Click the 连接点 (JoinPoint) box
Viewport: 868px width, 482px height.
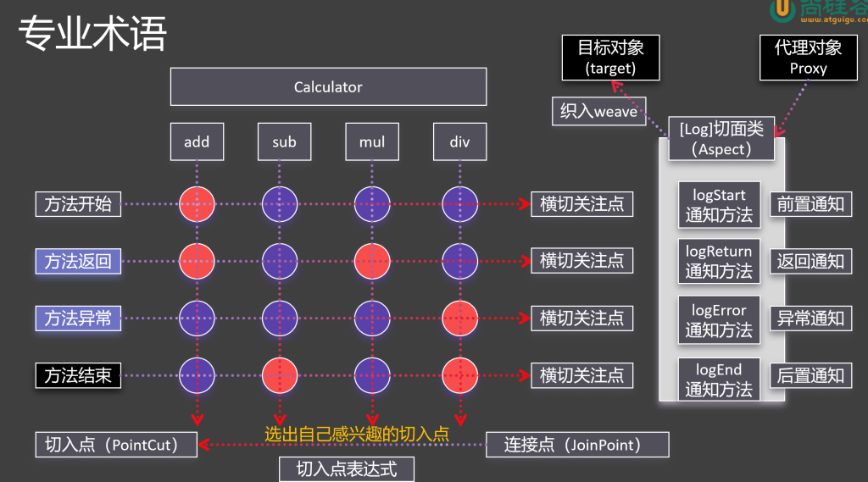coord(577,445)
